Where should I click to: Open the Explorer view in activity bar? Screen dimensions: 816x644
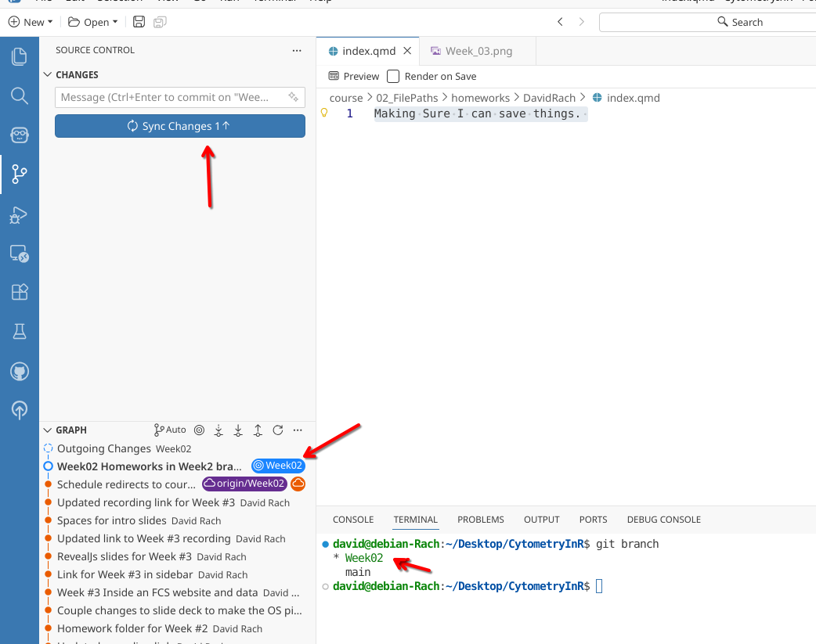tap(20, 56)
